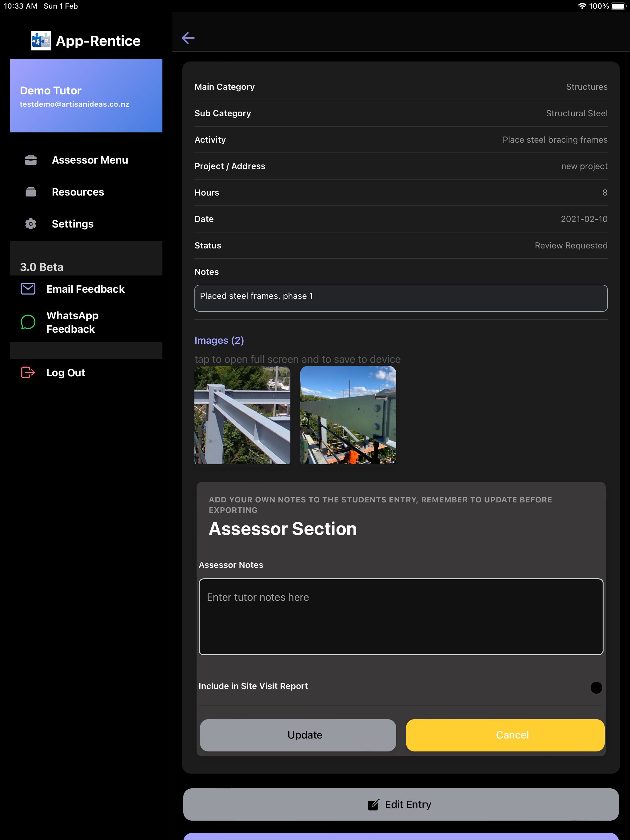Click the Update button
This screenshot has width=630, height=840.
(298, 735)
